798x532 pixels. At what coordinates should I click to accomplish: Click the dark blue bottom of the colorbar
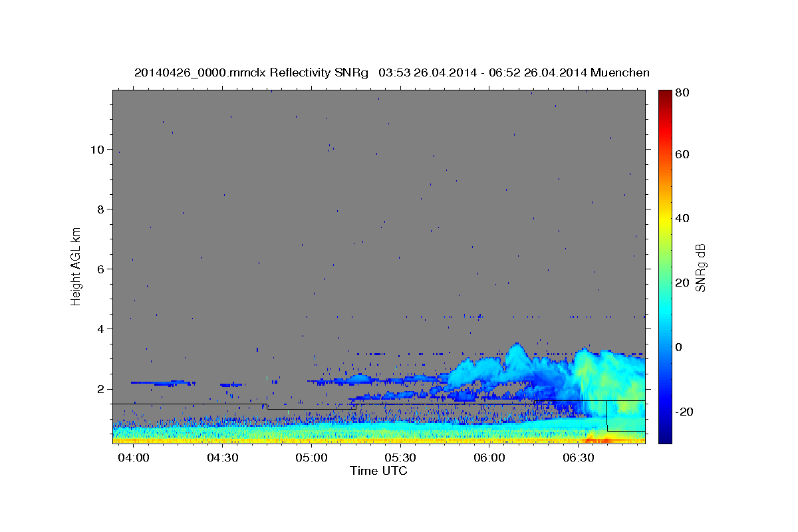[665, 436]
